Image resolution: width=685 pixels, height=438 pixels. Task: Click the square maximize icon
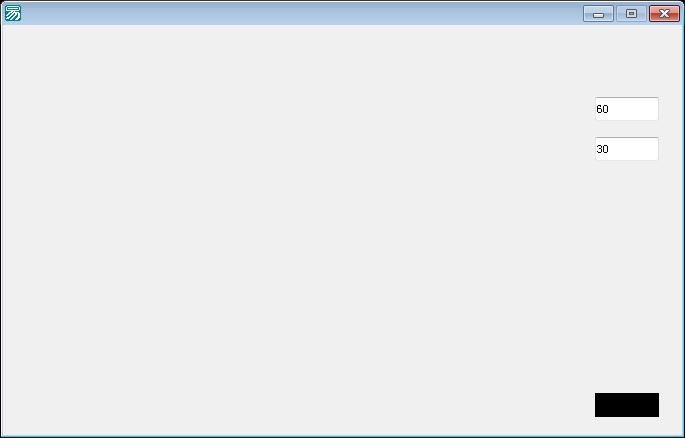(631, 14)
